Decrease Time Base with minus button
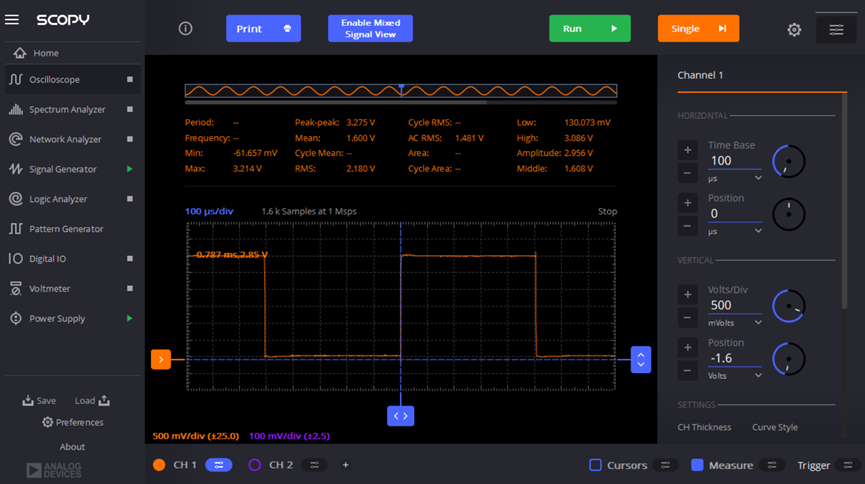 point(687,173)
